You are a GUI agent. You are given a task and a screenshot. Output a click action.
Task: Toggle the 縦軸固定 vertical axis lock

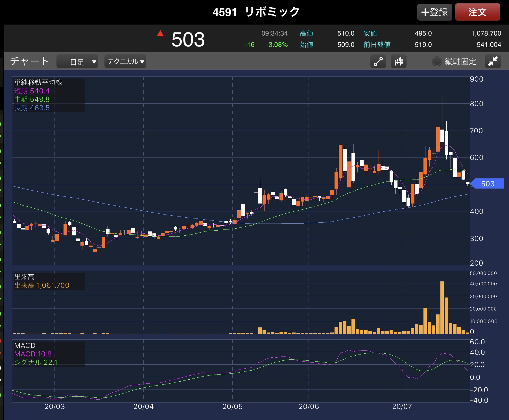[437, 61]
